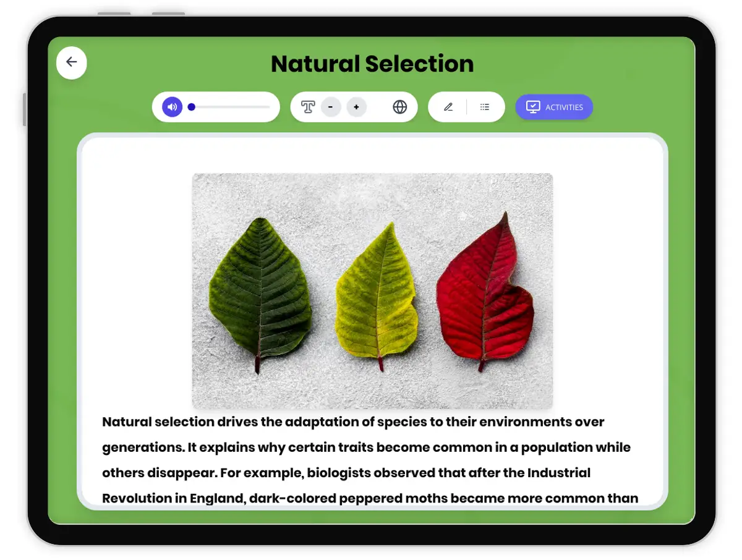Click the text size T icon
742x560 pixels.
pyautogui.click(x=308, y=107)
